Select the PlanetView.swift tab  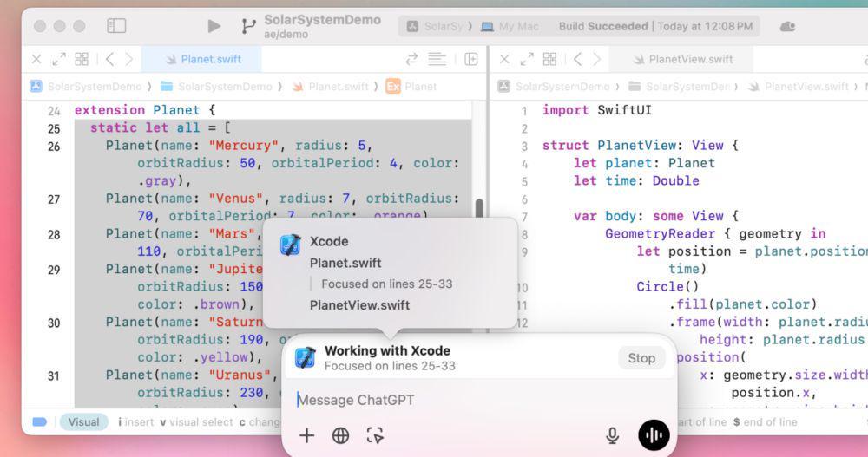(x=682, y=59)
